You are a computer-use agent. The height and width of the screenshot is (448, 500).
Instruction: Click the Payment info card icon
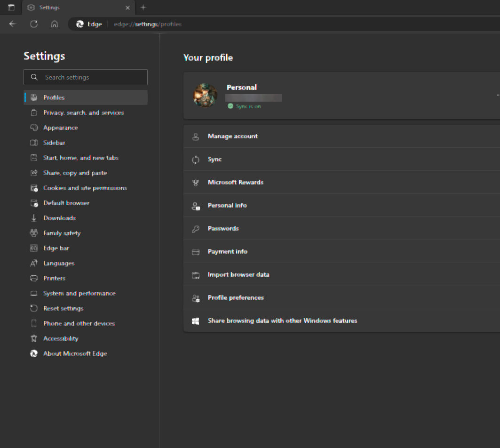point(196,252)
